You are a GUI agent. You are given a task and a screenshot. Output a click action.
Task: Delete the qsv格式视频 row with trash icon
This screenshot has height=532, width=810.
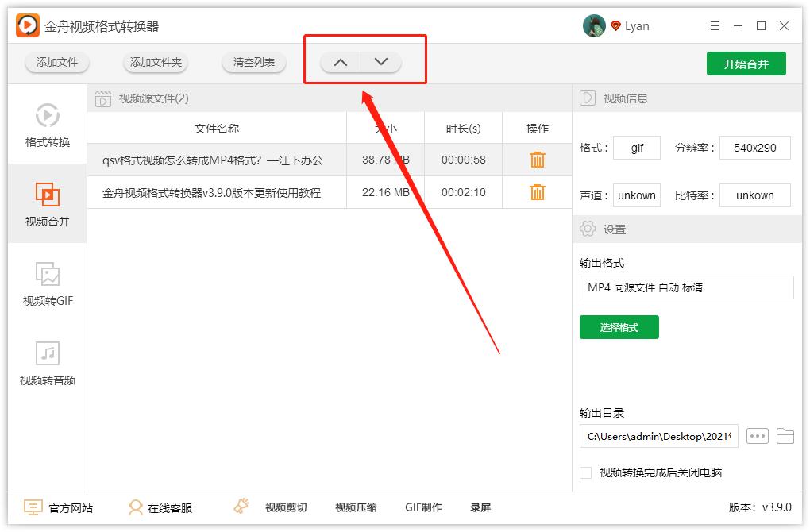538,160
